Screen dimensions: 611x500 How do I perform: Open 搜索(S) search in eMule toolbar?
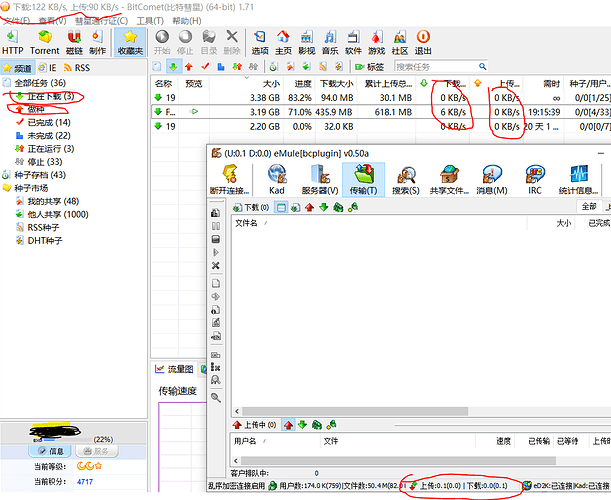(406, 179)
